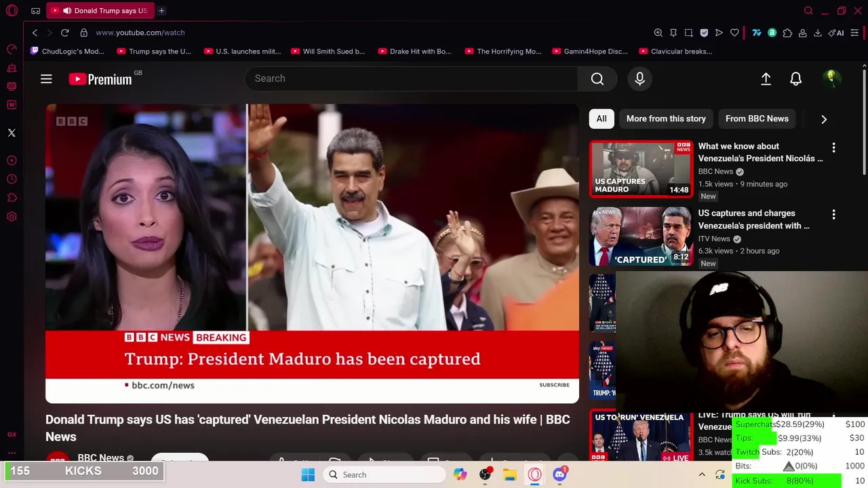The width and height of the screenshot is (868, 488).
Task: View site security padlock info
Action: tap(83, 33)
